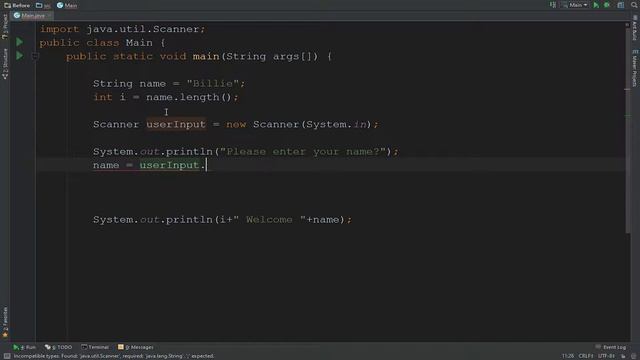Click the line:column indicator 11:26
This screenshot has width=640, height=360.
[567, 356]
